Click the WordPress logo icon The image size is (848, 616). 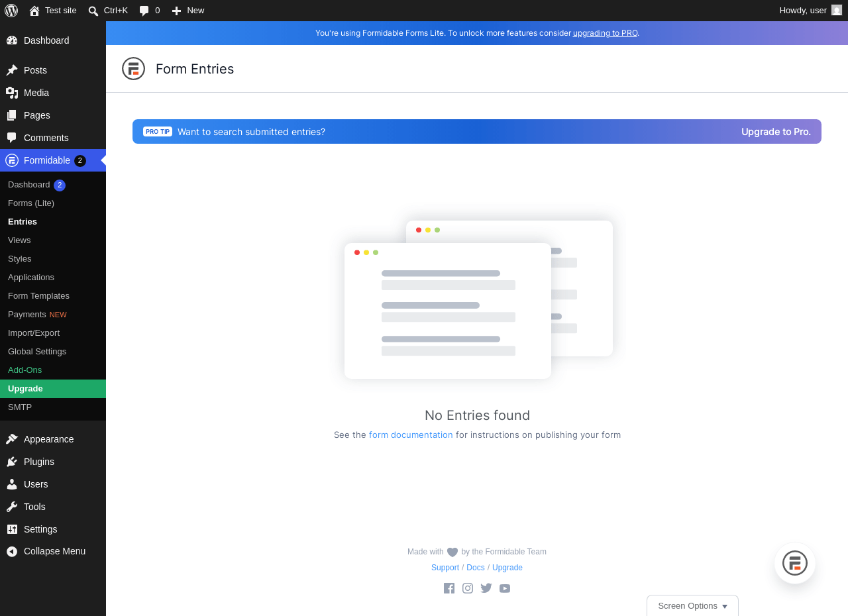[x=11, y=11]
